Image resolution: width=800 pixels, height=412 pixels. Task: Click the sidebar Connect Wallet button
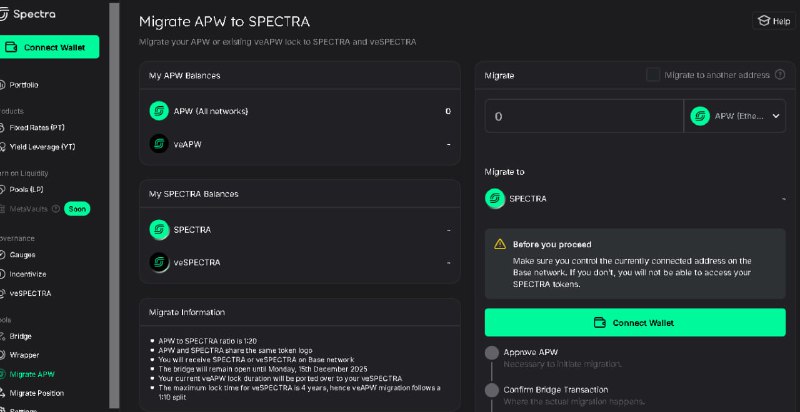click(52, 46)
